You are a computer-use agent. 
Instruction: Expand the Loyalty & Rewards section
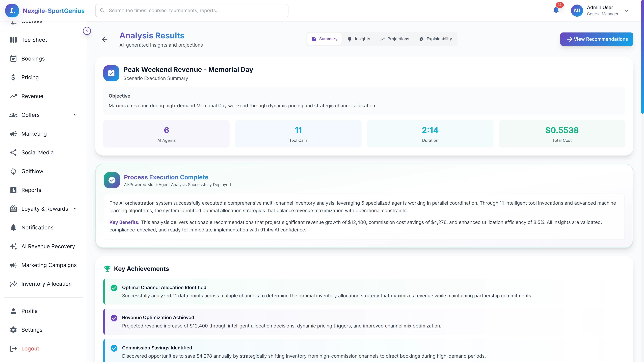[75, 209]
